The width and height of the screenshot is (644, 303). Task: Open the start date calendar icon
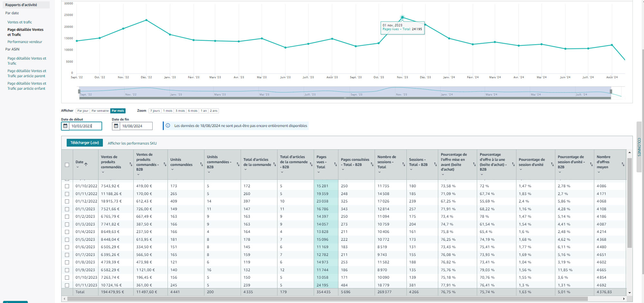65,126
